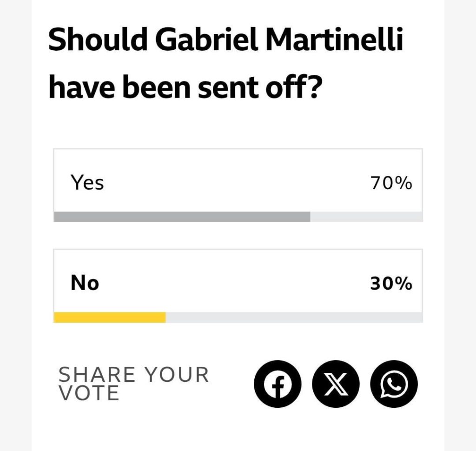476x451 pixels.
Task: Click the gray Yes progress bar
Action: (183, 216)
